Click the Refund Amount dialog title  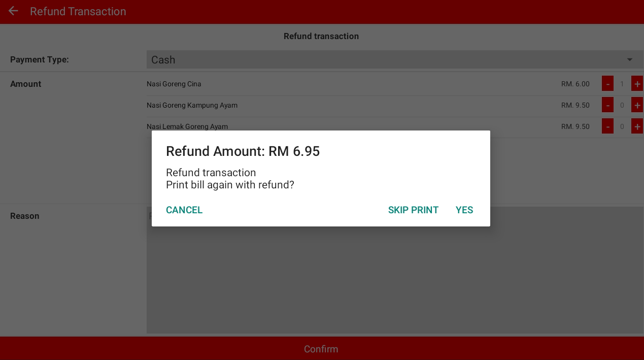click(243, 151)
